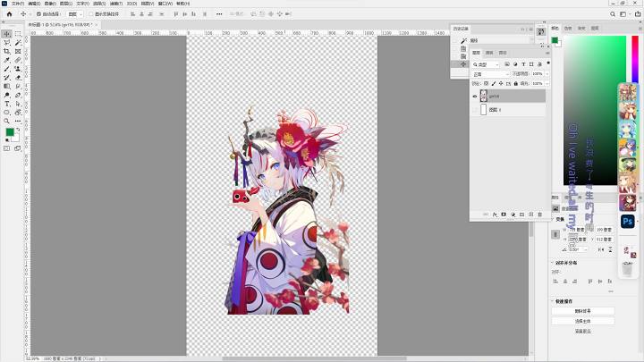Viewport: 644px width, 362px height.
Task: Open the Photoshop app in the dock
Action: click(628, 222)
